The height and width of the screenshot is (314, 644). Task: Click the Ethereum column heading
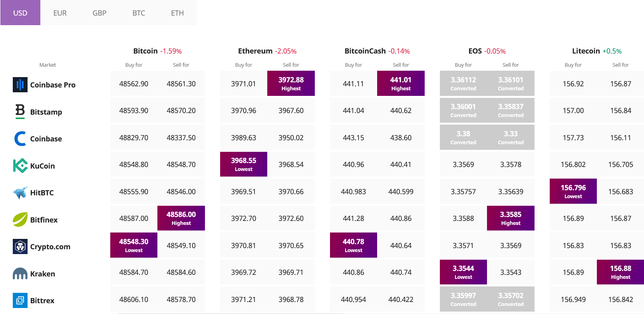point(255,51)
